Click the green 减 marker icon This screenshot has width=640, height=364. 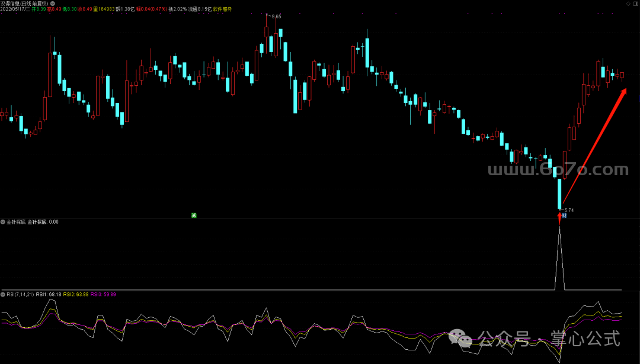[x=193, y=215]
